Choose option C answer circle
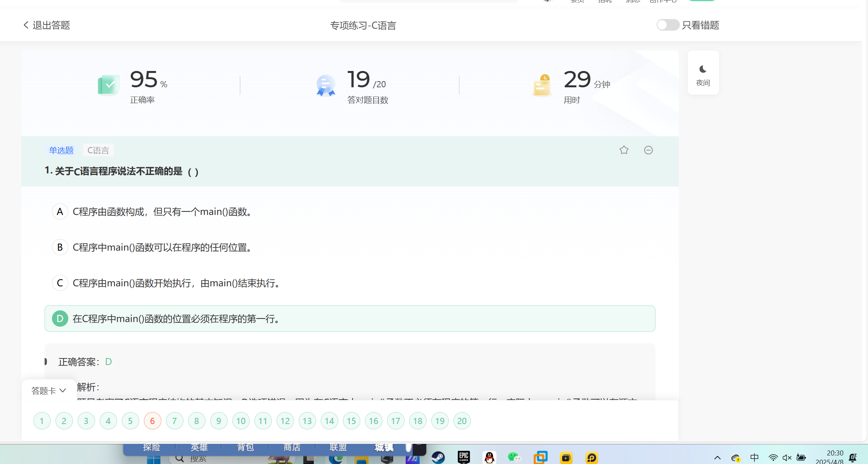Image resolution: width=868 pixels, height=464 pixels. [x=60, y=283]
